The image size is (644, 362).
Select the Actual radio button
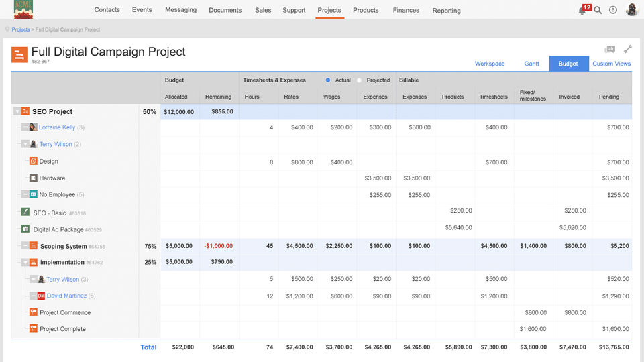[328, 80]
